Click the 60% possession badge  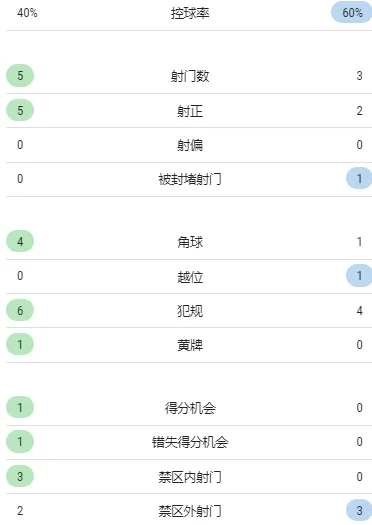point(352,12)
